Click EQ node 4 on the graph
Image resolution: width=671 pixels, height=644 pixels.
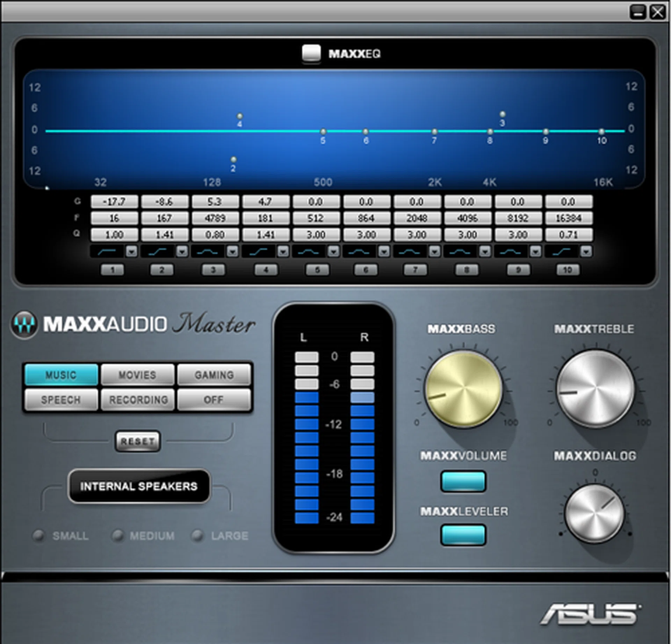pyautogui.click(x=240, y=116)
